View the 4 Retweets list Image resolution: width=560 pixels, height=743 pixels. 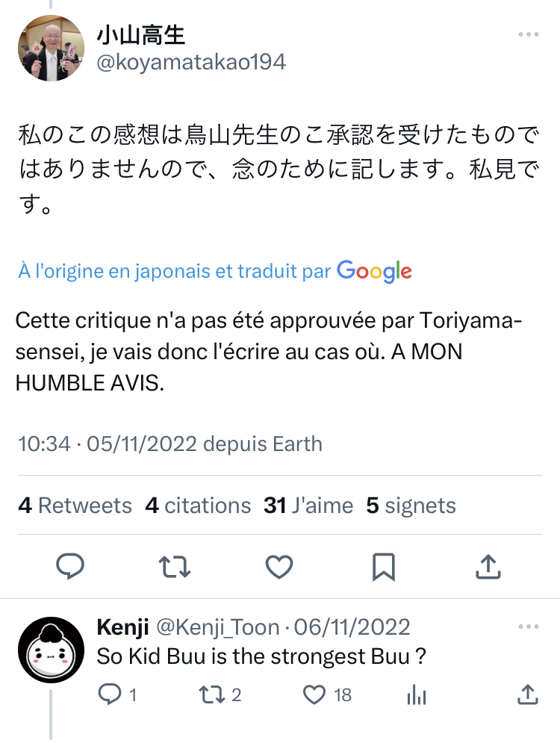click(x=75, y=506)
